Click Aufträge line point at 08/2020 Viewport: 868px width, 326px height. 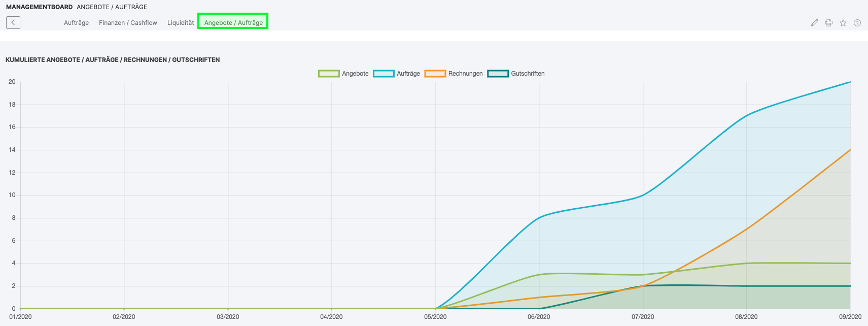746,116
